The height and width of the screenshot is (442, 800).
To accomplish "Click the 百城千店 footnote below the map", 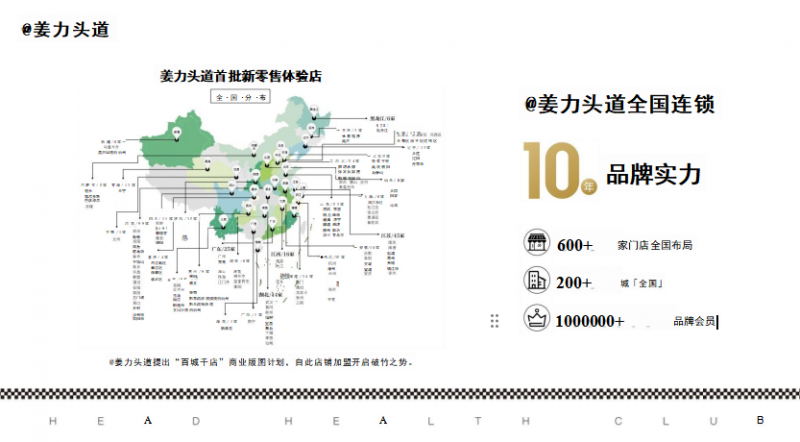I will coord(260,362).
